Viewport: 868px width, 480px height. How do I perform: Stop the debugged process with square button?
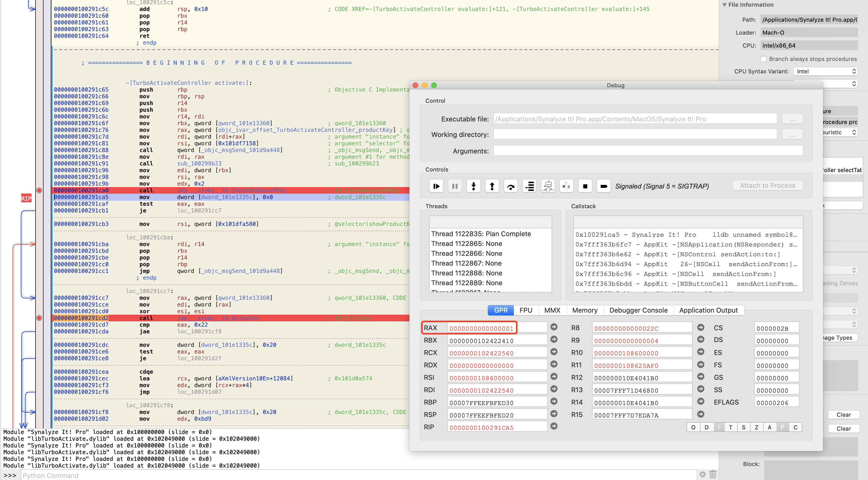(585, 186)
